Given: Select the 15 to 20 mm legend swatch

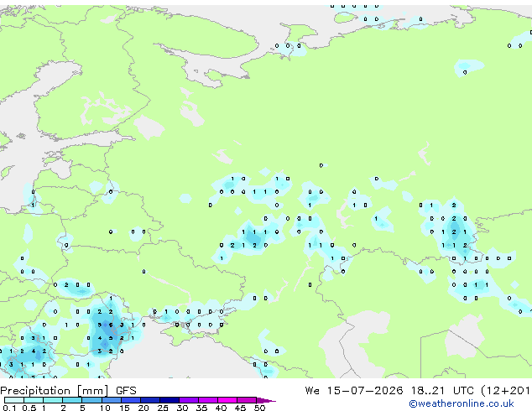Looking at the screenshot, I should 131,400.
